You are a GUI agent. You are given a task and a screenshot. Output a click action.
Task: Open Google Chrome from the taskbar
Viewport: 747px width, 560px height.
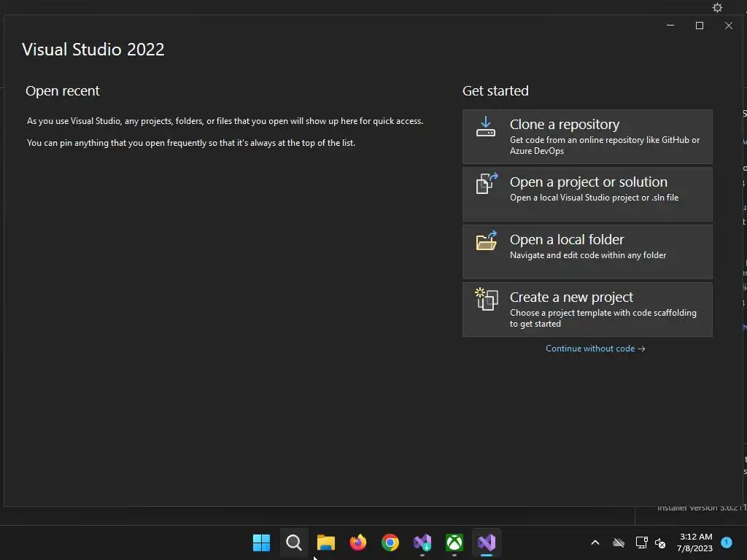pyautogui.click(x=390, y=542)
